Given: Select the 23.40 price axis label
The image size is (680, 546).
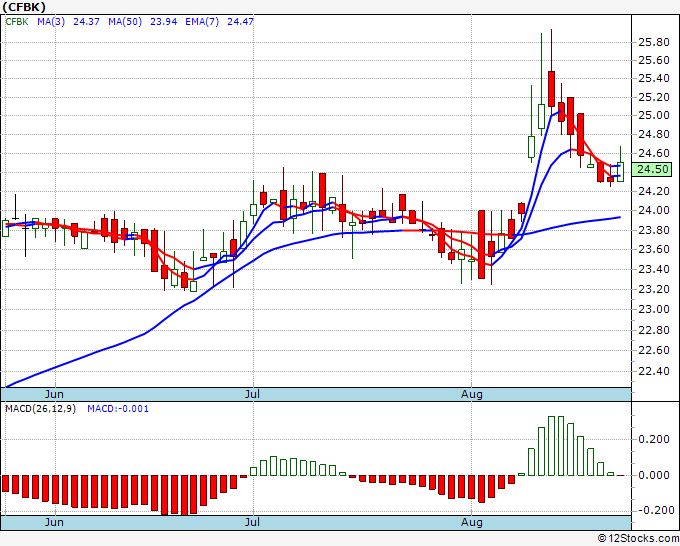Looking at the screenshot, I should point(654,269).
